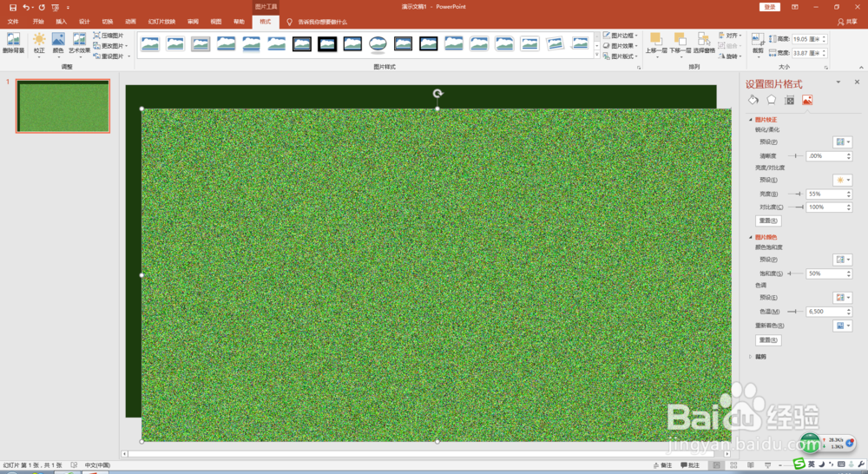Open Picture Layout (图片版式) menu
Image resolution: width=868 pixels, height=474 pixels.
[x=620, y=56]
